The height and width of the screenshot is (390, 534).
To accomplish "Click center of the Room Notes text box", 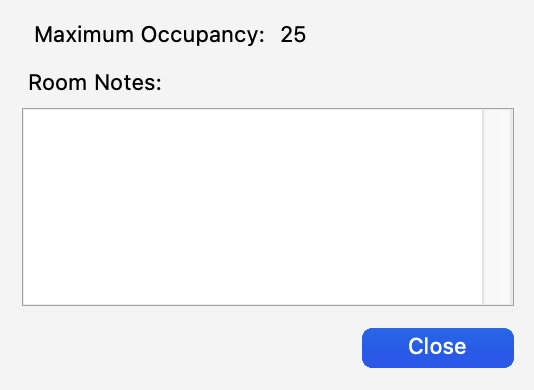I will pyautogui.click(x=253, y=207).
